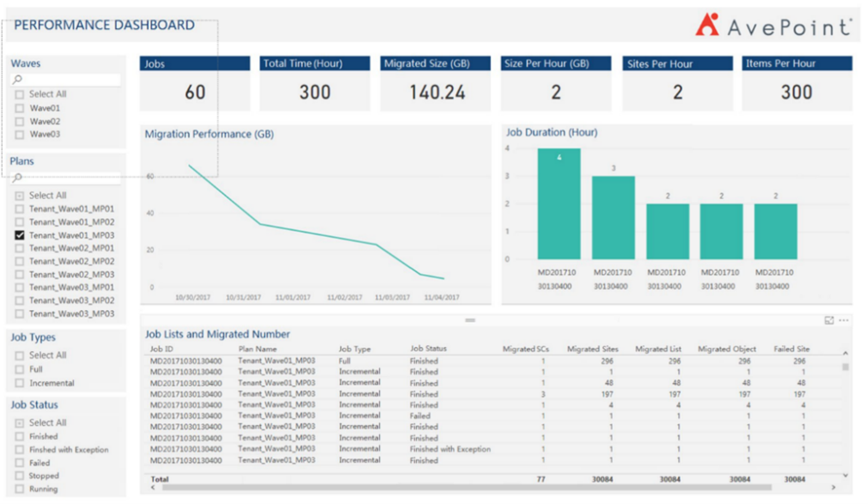The height and width of the screenshot is (504, 868).
Task: Toggle Select All under Job Status
Action: tap(20, 423)
